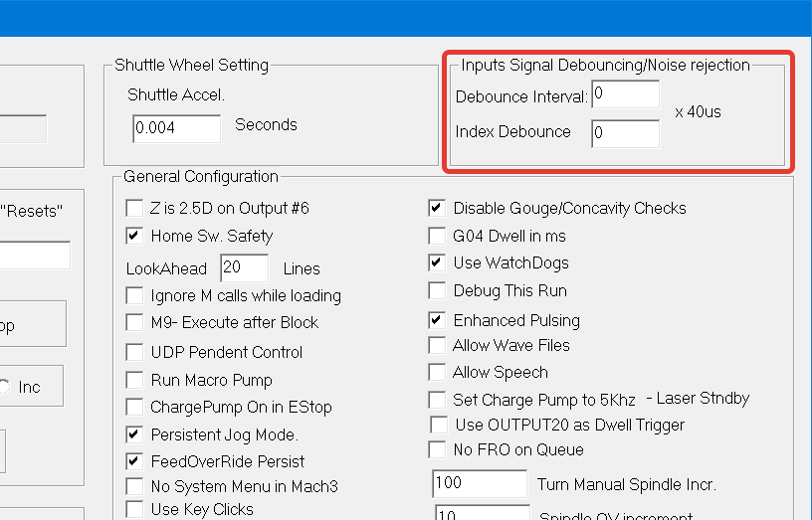Toggle Enhanced Pulsing off
This screenshot has width=812, height=520.
pyautogui.click(x=436, y=321)
